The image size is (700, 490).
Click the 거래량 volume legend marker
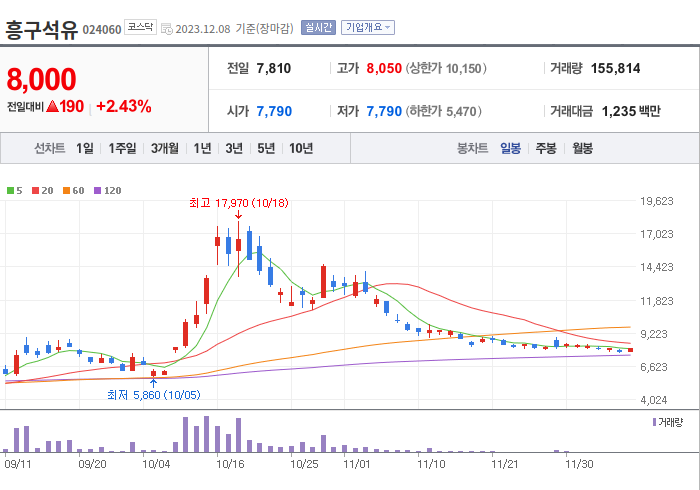[x=654, y=422]
